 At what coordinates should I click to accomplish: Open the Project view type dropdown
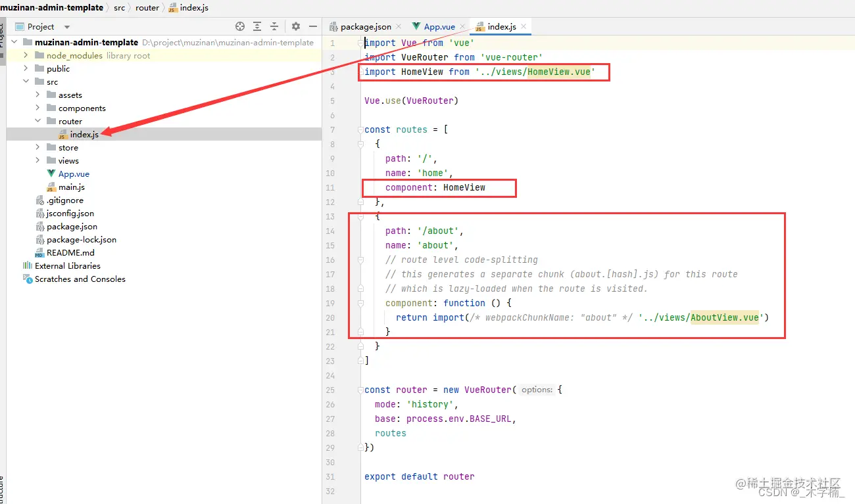(67, 27)
